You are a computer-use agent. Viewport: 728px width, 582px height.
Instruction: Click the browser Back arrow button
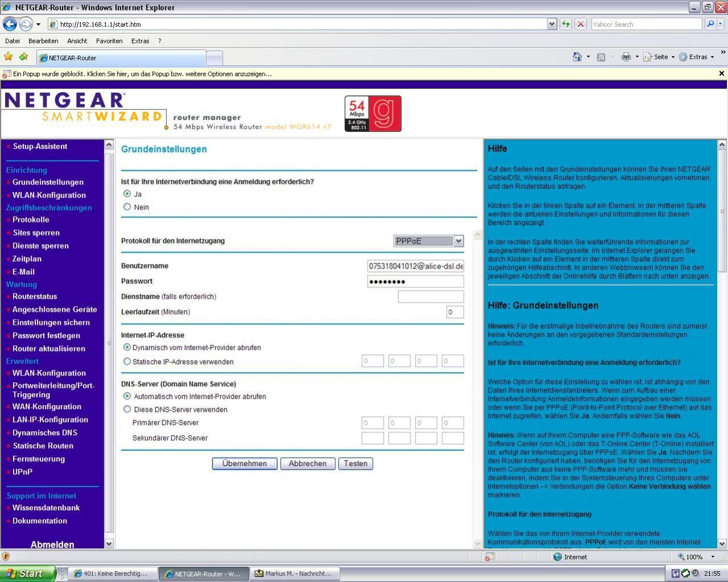(10, 24)
